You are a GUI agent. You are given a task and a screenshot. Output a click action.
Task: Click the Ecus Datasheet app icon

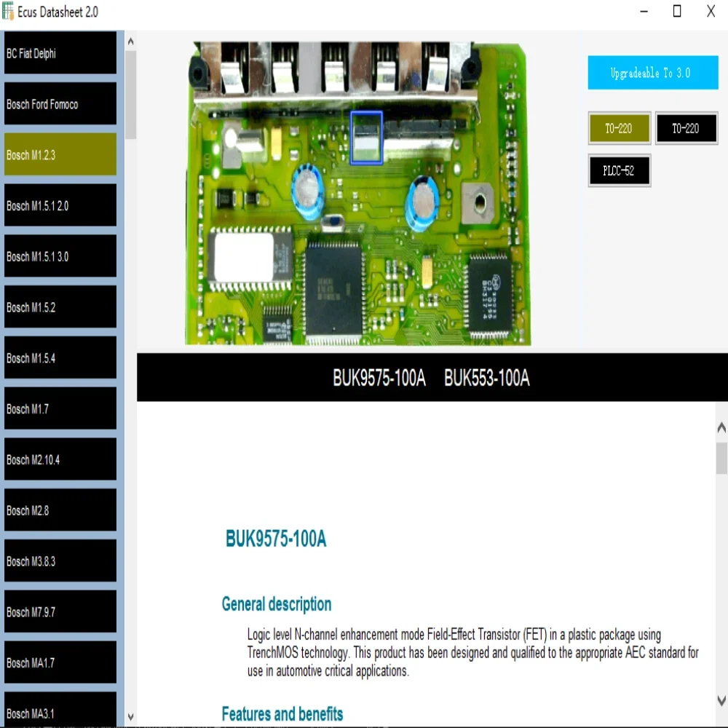(x=9, y=12)
